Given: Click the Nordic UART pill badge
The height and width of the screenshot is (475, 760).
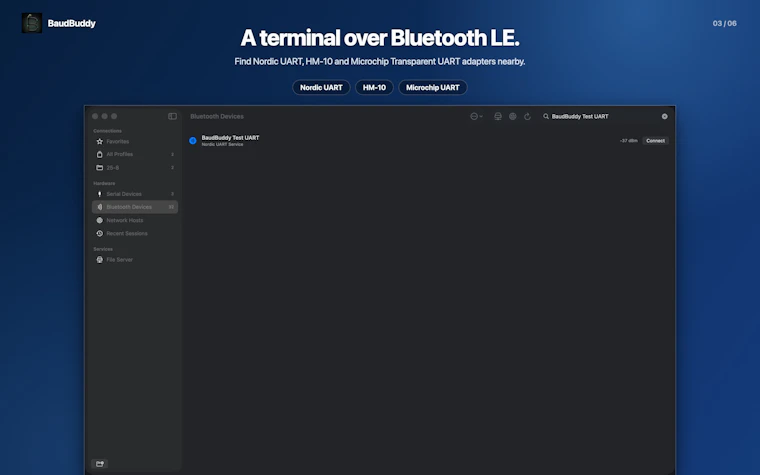Looking at the screenshot, I should click(x=321, y=87).
